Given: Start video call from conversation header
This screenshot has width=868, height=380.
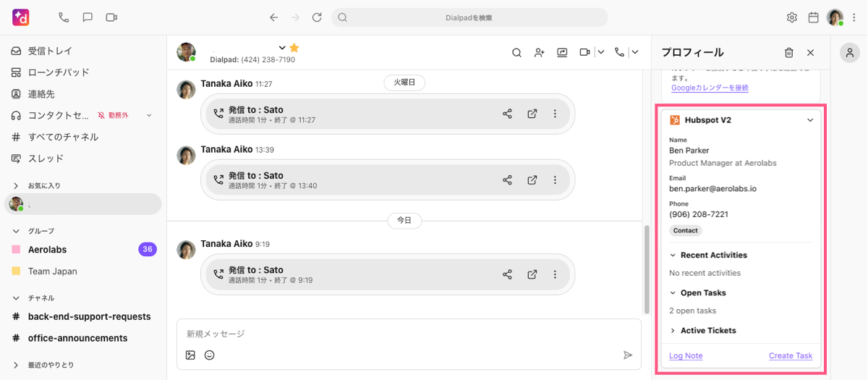Looking at the screenshot, I should (584, 52).
